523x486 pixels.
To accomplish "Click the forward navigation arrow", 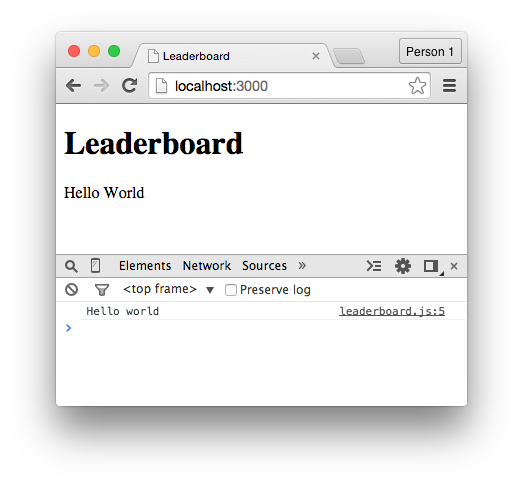I will pos(101,86).
